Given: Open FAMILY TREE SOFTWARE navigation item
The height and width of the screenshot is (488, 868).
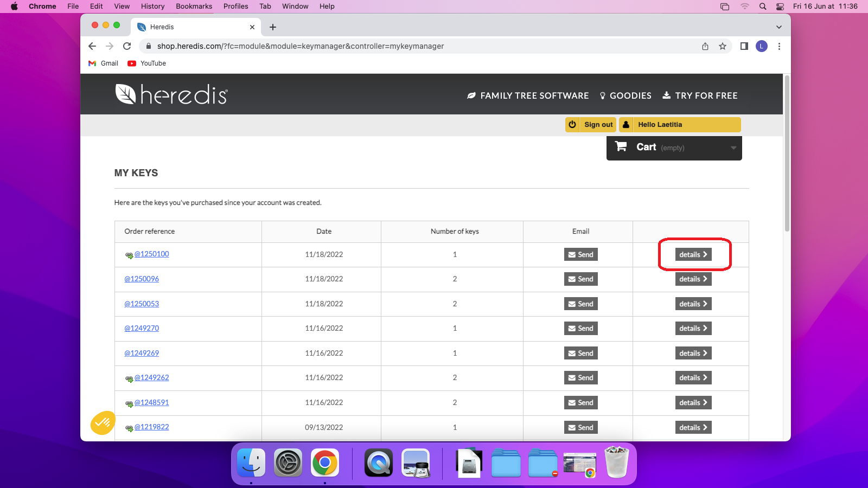Looking at the screenshot, I should (528, 96).
